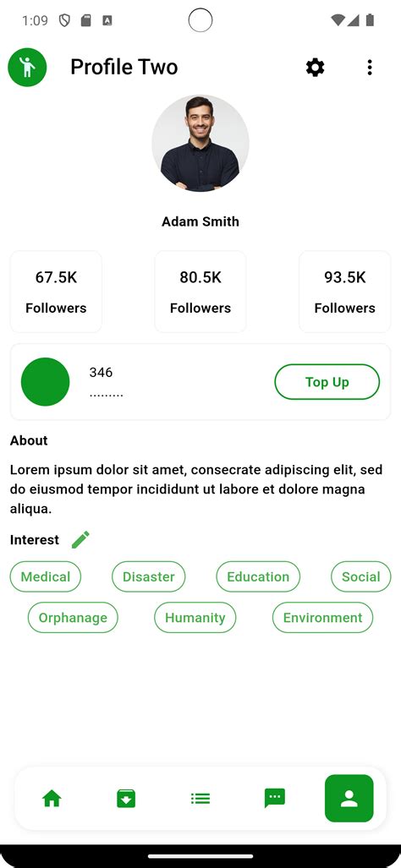Image resolution: width=401 pixels, height=868 pixels.
Task: Choose the Humanity interest chip
Action: 195,618
